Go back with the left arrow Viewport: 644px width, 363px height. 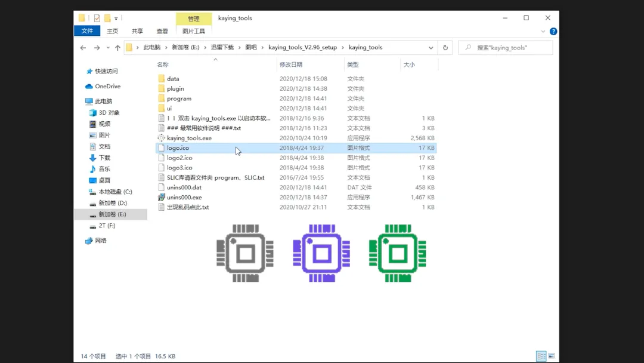pos(83,48)
